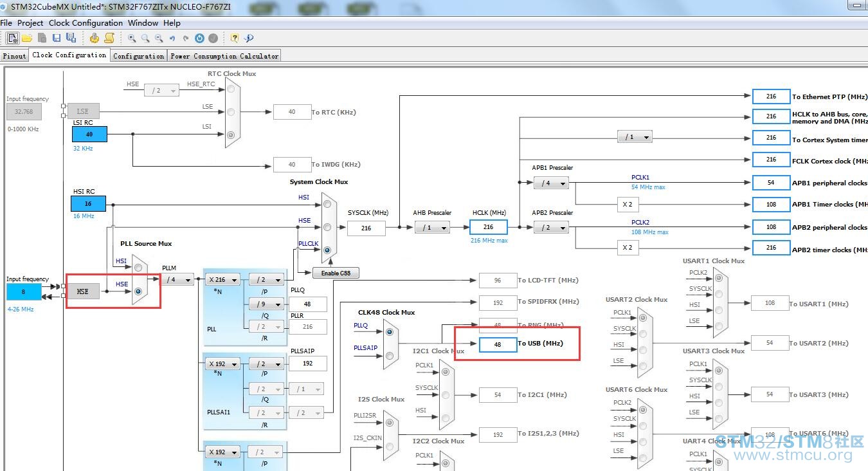The image size is (868, 471).
Task: Open the PLLSAI1 X 192 multiplier dropdown
Action: pyautogui.click(x=223, y=364)
